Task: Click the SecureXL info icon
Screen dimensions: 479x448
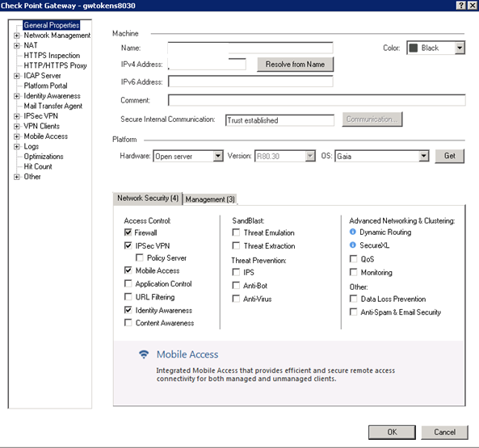Action: click(x=352, y=245)
